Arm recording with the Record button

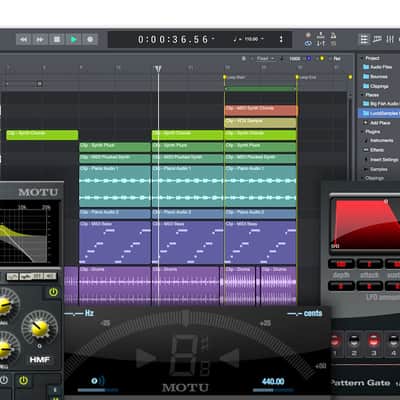(90, 40)
